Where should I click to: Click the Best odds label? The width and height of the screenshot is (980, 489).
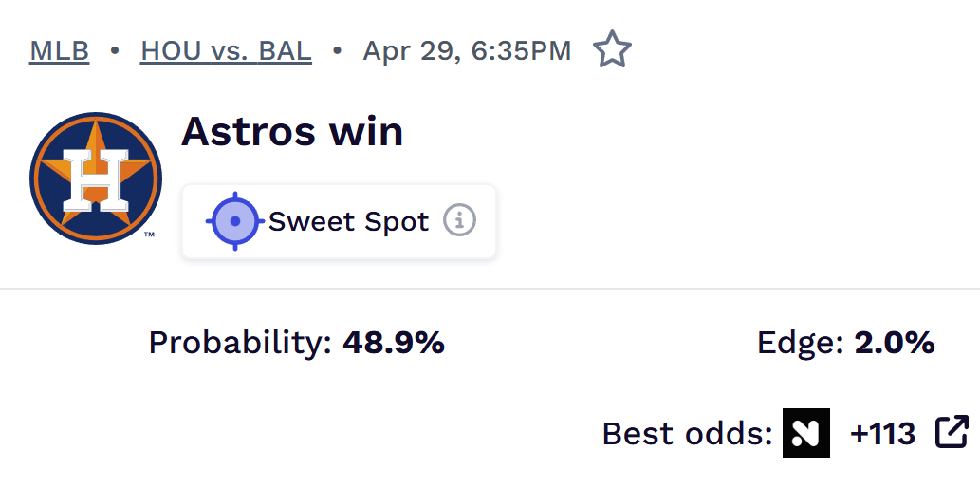point(687,434)
